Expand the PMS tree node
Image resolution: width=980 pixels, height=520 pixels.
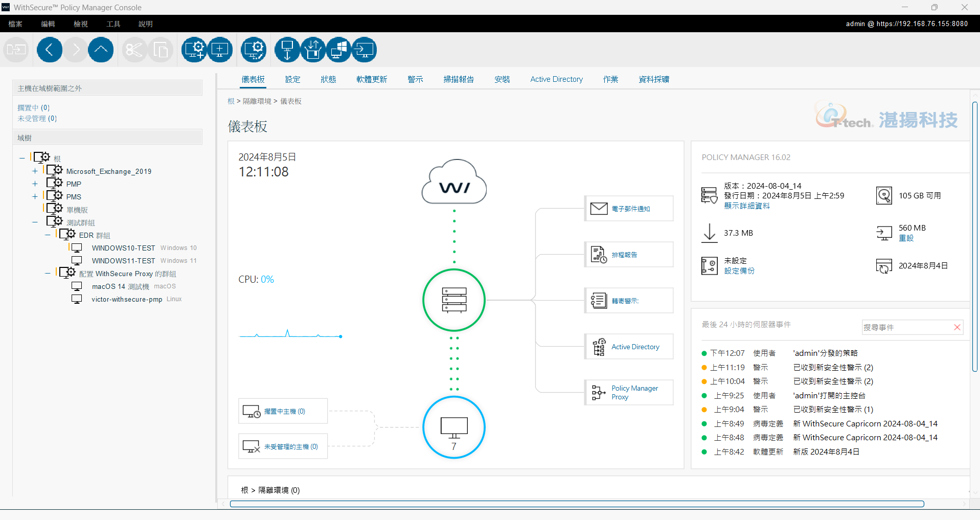pyautogui.click(x=35, y=197)
